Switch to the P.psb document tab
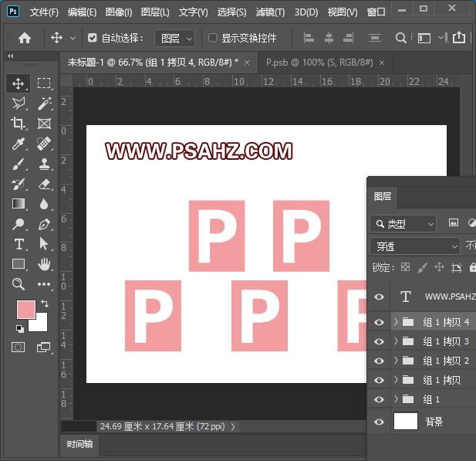 (x=319, y=63)
